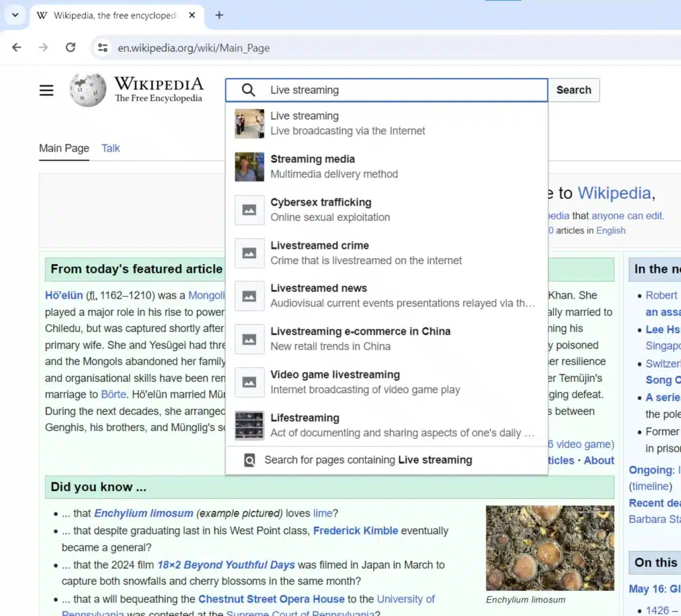The image size is (681, 616).
Task: Open the Talk tab
Action: tap(110, 148)
